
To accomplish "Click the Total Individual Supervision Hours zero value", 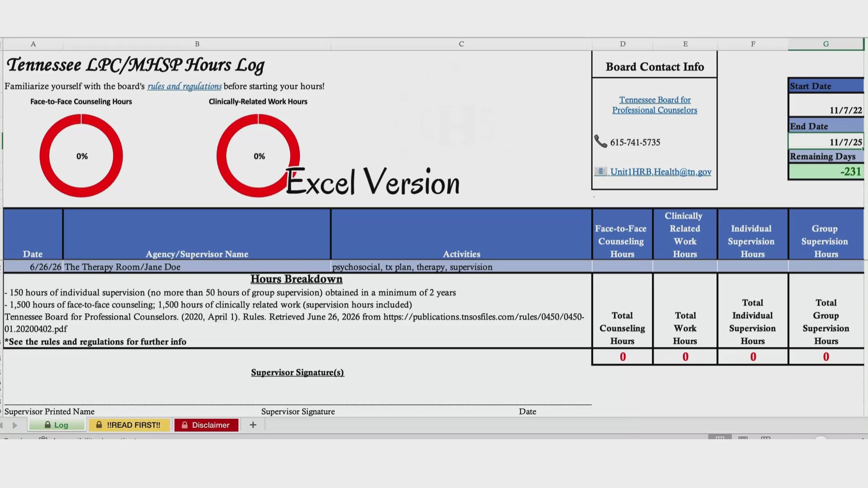I will 753,357.
